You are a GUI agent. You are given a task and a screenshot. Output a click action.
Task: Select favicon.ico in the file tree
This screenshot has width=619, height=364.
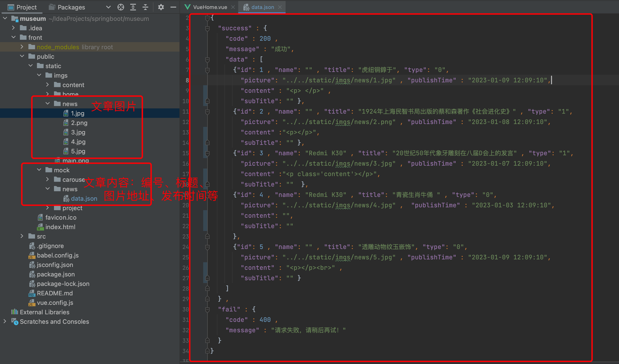(60, 217)
